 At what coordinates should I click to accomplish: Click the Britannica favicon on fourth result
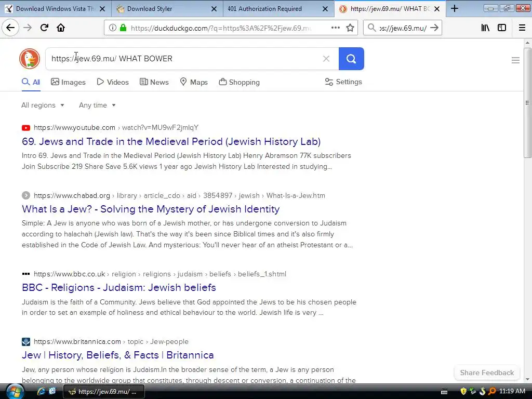pos(26,342)
